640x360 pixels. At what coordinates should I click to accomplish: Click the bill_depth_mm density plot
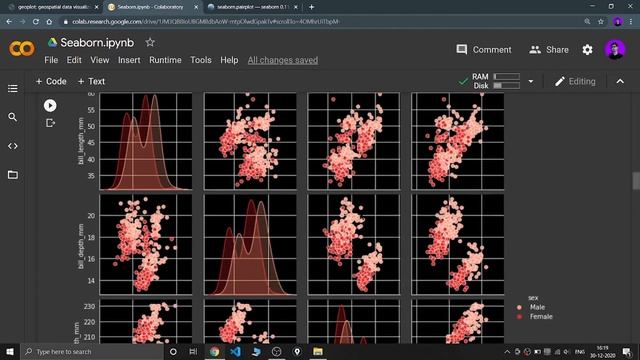pos(250,244)
